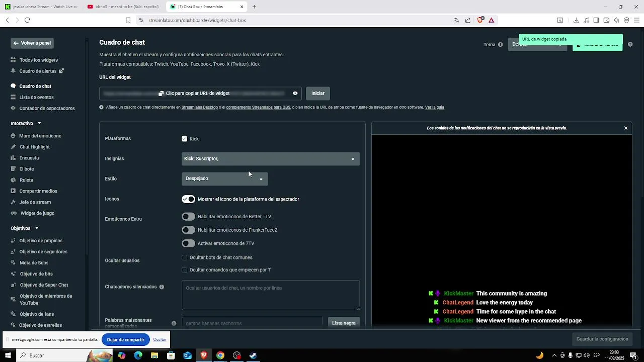Click in Chateadores silenciados text area
The width and height of the screenshot is (644, 362).
[x=271, y=295]
